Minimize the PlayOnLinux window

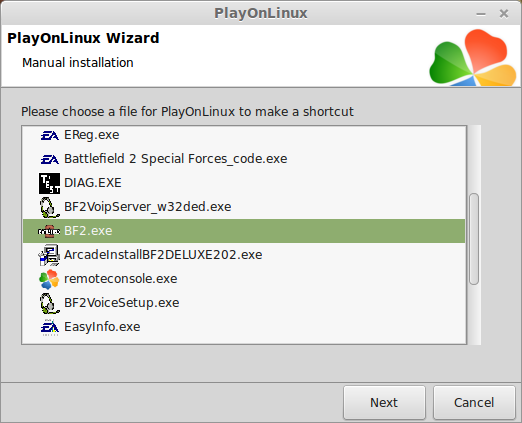[x=481, y=14]
